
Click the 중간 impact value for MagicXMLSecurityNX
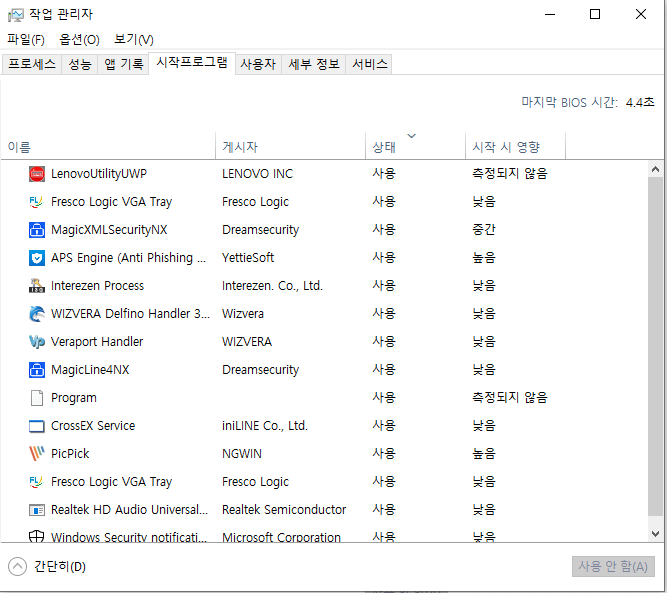pyautogui.click(x=484, y=230)
